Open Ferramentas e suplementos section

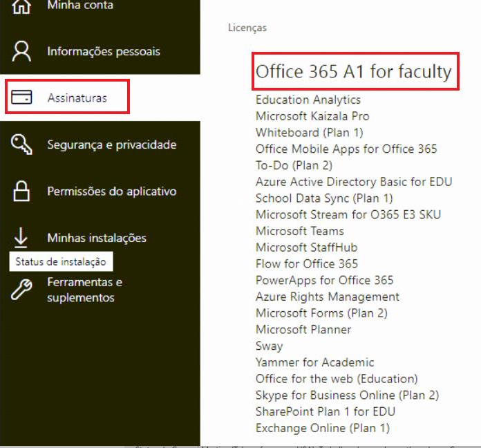point(85,290)
